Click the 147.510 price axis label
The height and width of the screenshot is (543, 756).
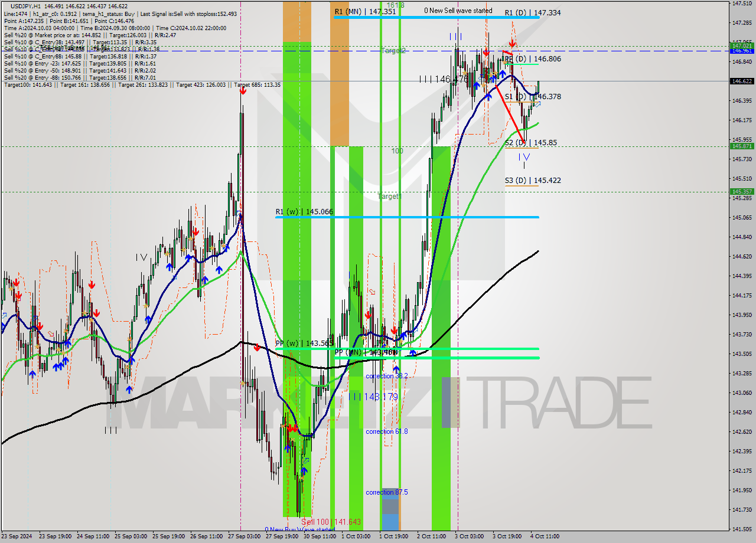point(741,4)
